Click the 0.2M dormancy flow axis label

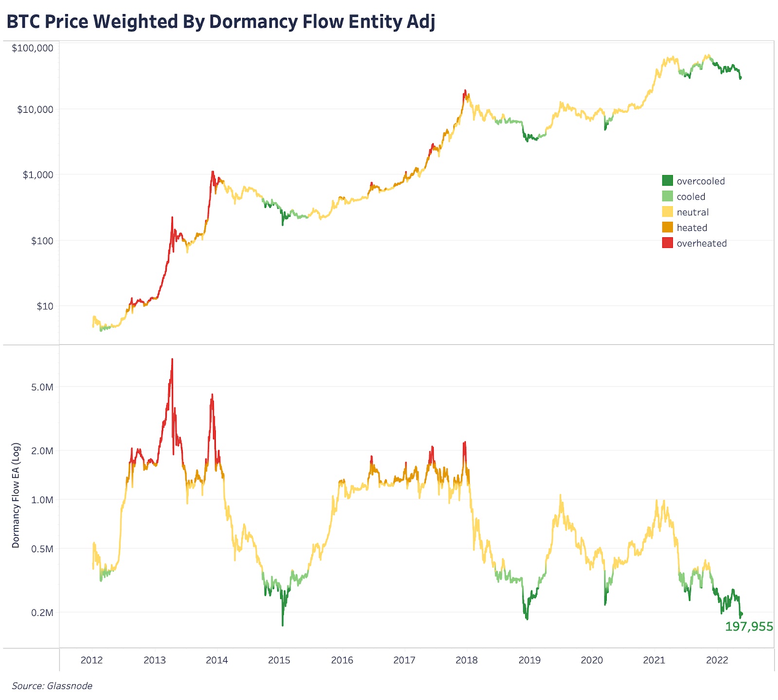click(42, 612)
